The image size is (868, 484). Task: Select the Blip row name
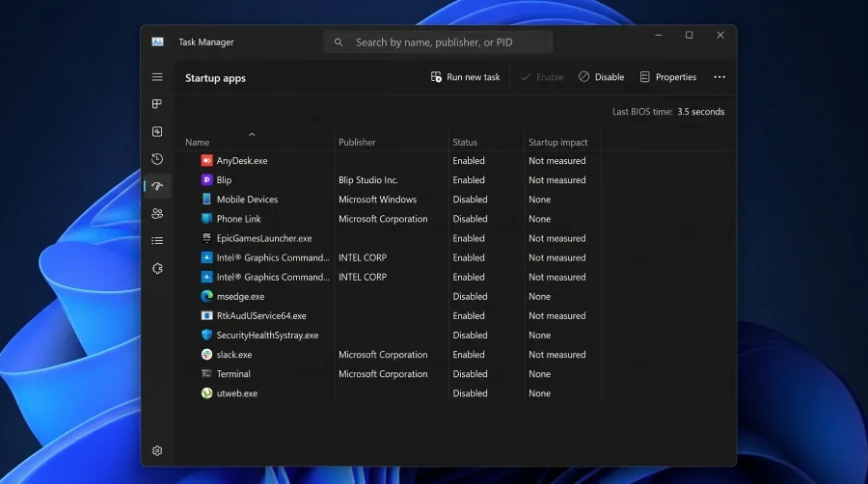point(224,179)
